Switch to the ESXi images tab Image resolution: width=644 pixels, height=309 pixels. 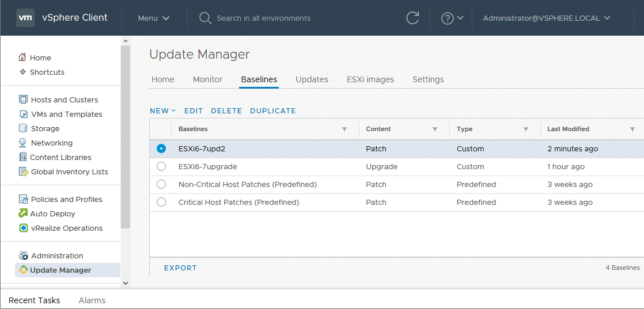(370, 79)
